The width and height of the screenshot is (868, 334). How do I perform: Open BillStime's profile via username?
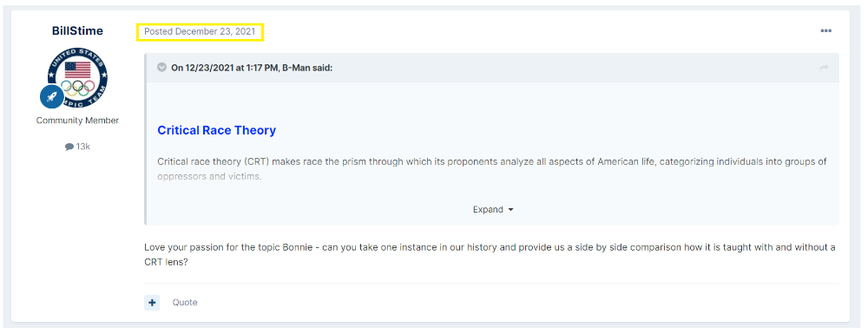click(x=77, y=31)
